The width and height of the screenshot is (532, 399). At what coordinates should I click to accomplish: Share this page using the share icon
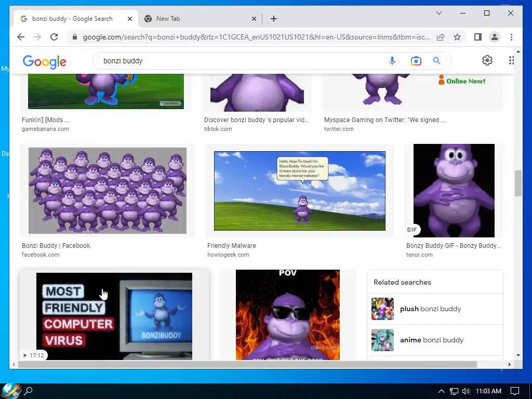click(x=441, y=37)
